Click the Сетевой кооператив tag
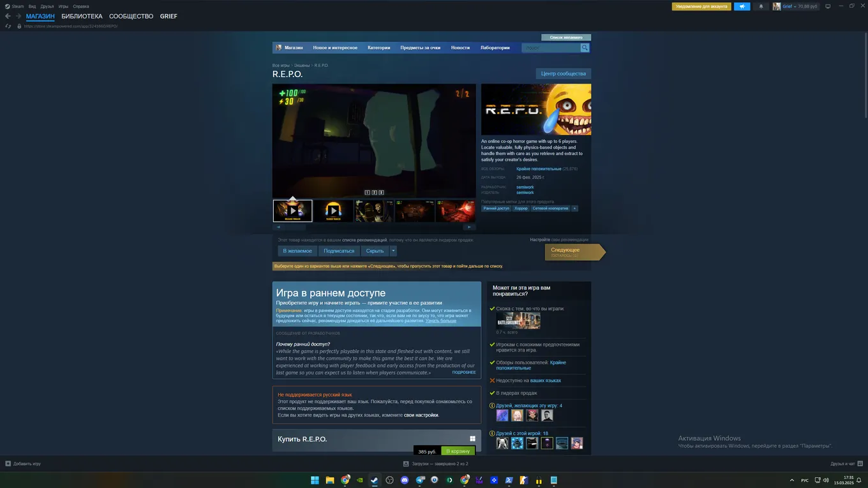 click(550, 209)
